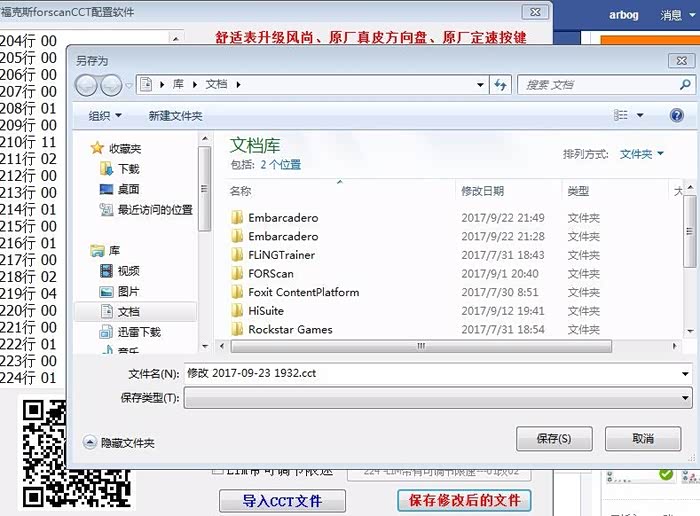Close the Save As dialog
The width and height of the screenshot is (700, 516).
pos(681,61)
